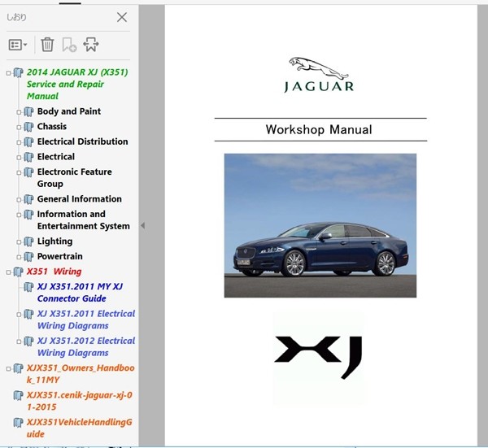Open XJ X351.2011 MY XJ Connector Guide
This screenshot has width=488, height=448.
click(80, 293)
